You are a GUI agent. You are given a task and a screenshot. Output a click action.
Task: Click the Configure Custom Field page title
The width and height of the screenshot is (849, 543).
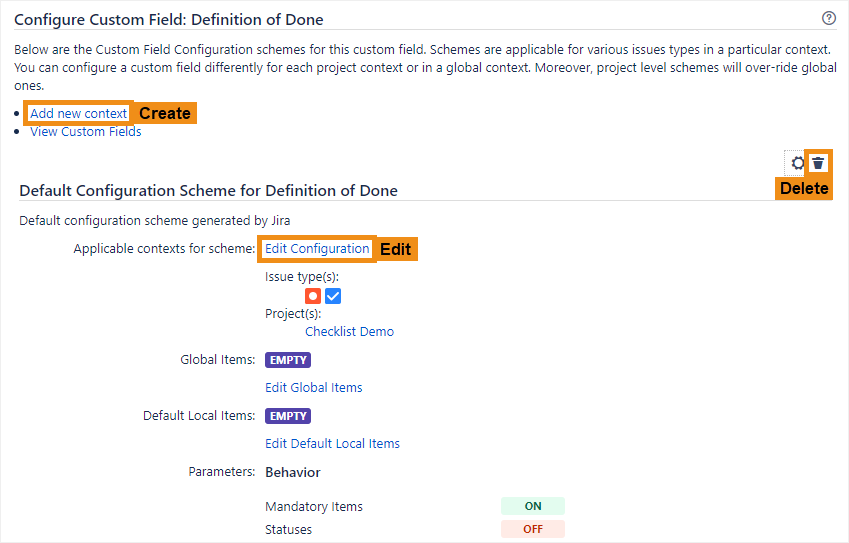tap(168, 19)
